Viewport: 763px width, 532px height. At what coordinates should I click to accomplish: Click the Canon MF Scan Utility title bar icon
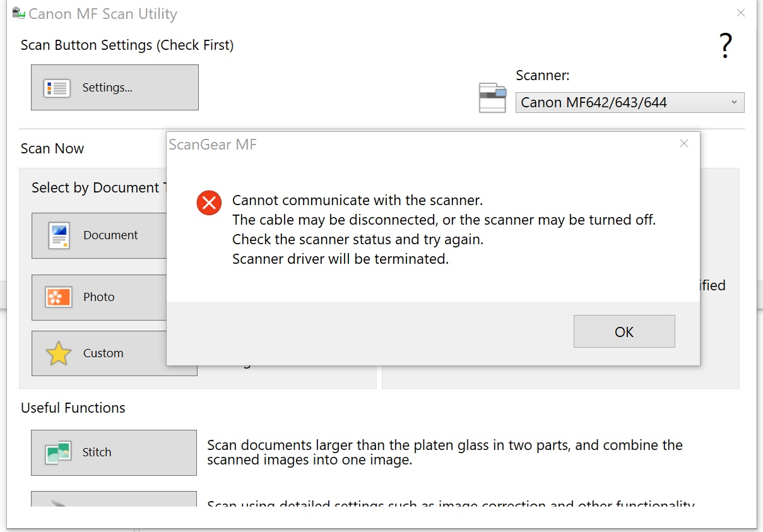coord(18,12)
